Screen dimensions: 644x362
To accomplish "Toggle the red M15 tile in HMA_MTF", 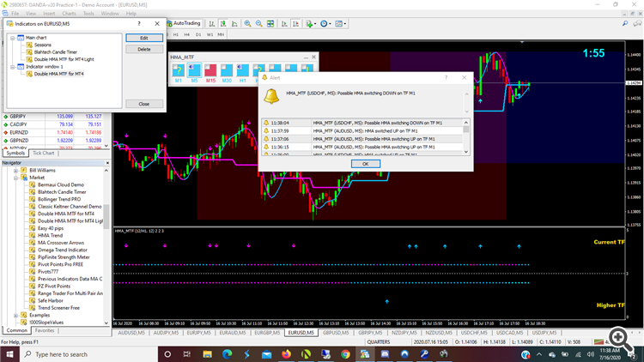I will click(x=210, y=70).
